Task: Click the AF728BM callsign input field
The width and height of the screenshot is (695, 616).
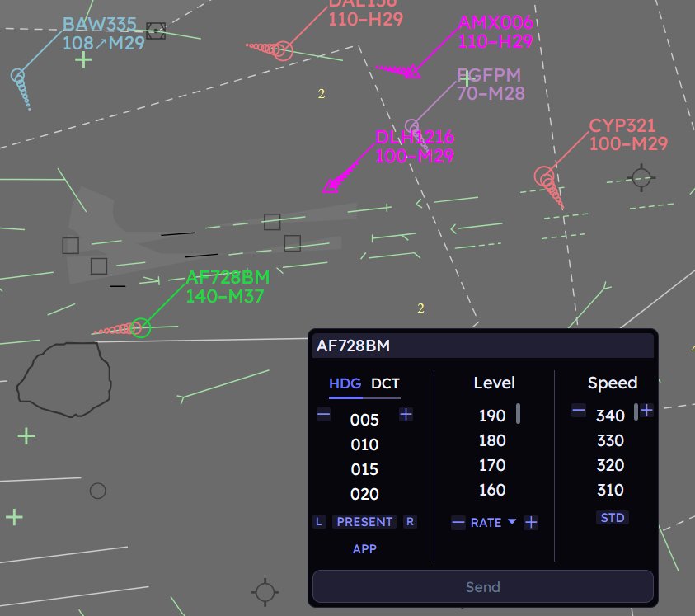Action: tap(482, 346)
